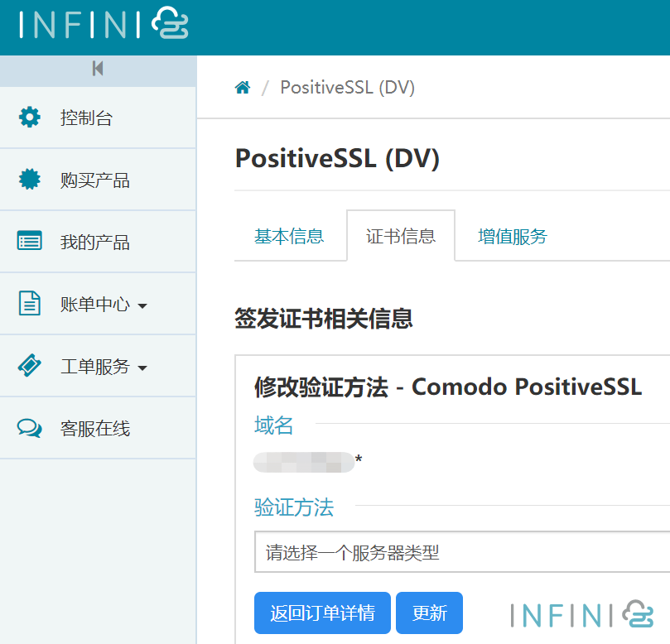Go to home via breadcrumb house icon
The height and width of the screenshot is (644, 670).
(243, 88)
